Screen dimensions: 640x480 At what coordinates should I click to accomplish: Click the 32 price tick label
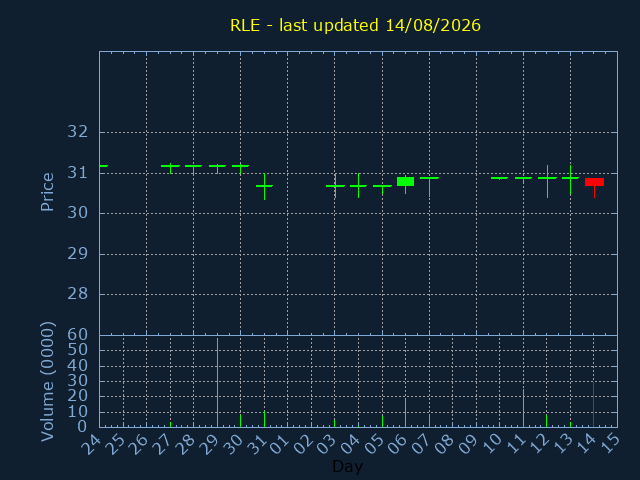78,132
